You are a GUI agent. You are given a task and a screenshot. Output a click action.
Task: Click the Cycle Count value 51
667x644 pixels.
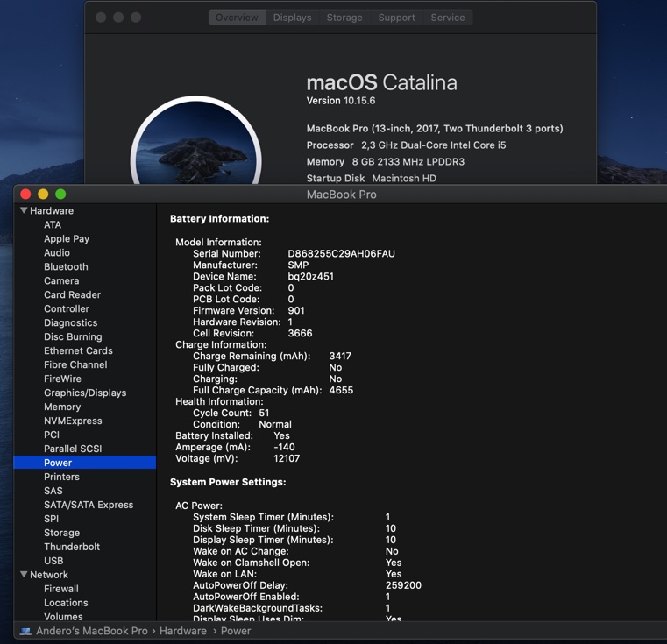click(264, 413)
